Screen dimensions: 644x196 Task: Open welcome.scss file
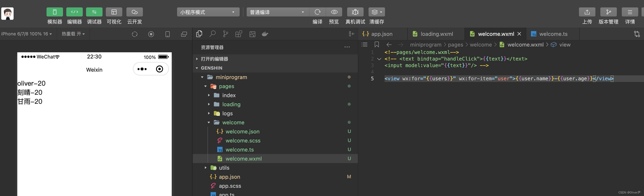275,140
